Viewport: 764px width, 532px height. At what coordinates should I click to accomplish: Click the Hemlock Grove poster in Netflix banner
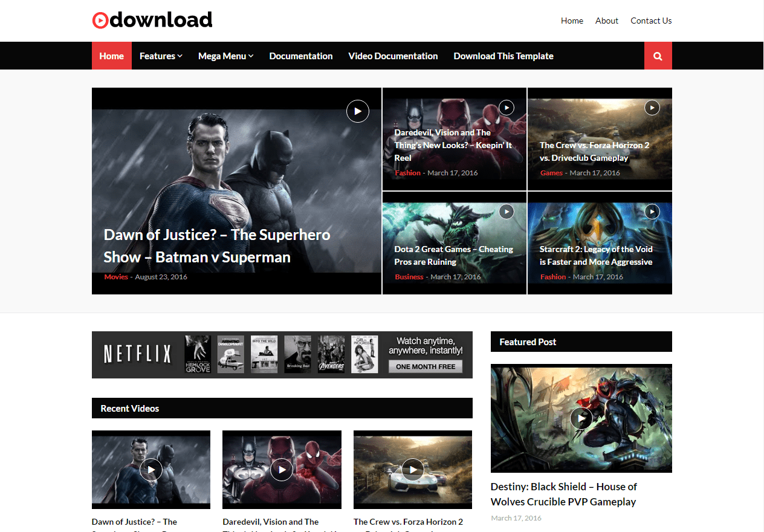(198, 354)
